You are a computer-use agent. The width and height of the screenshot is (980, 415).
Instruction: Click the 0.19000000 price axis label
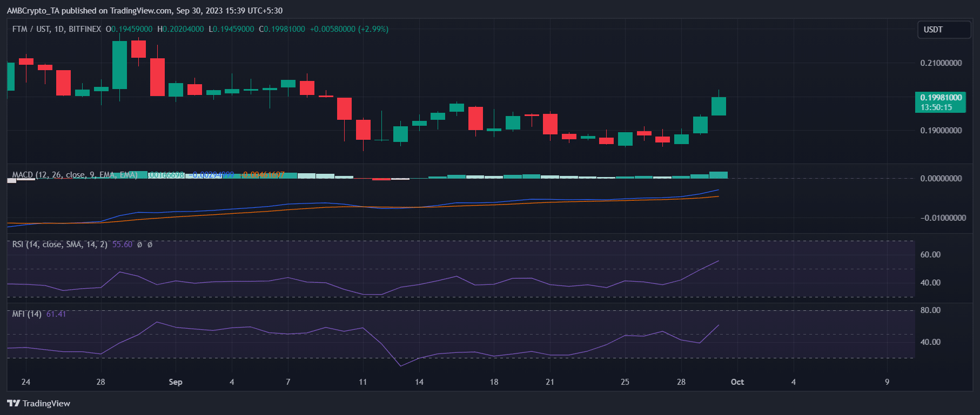point(941,131)
